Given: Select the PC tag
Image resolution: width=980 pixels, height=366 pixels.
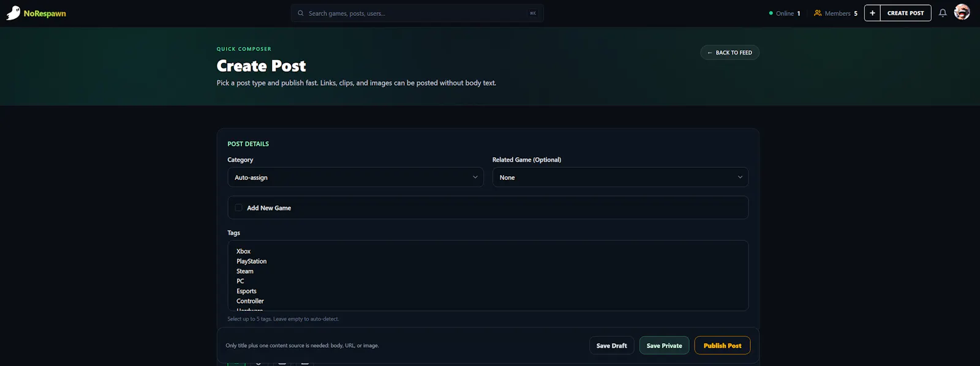Looking at the screenshot, I should 240,281.
